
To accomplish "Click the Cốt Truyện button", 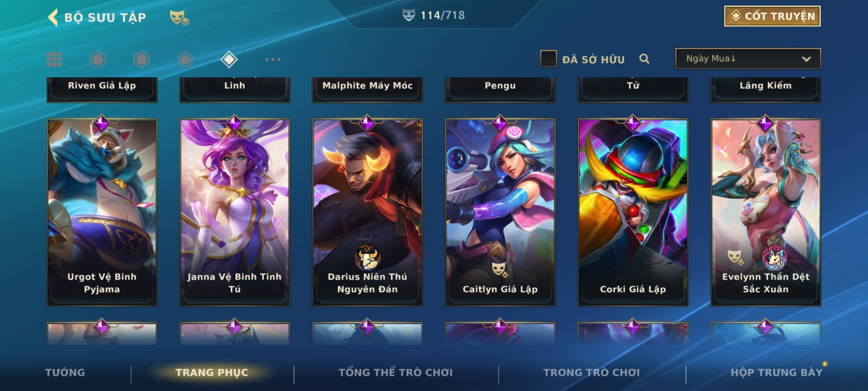I will 772,16.
